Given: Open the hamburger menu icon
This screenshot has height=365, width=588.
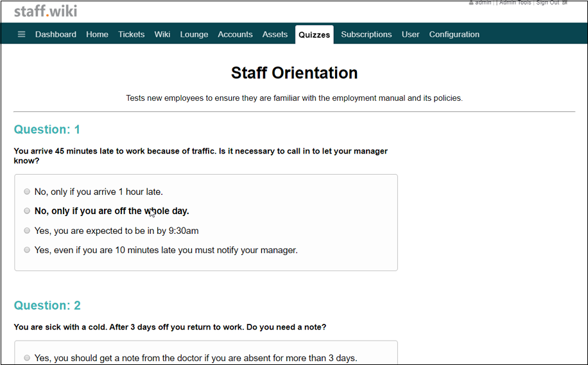Looking at the screenshot, I should (x=21, y=34).
